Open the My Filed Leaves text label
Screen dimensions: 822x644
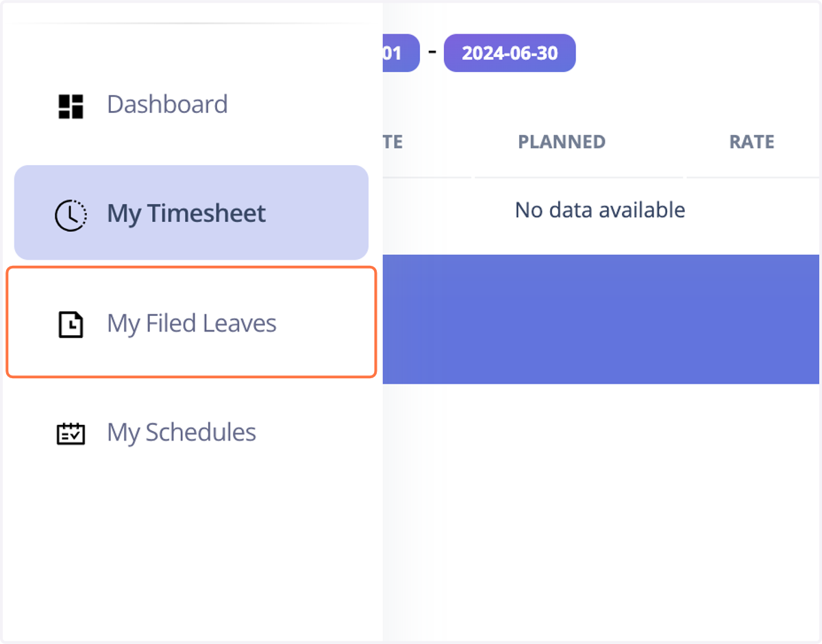coord(192,323)
